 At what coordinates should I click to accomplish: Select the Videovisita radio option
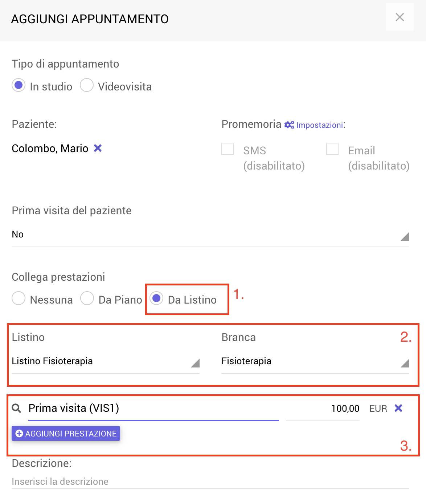[87, 86]
